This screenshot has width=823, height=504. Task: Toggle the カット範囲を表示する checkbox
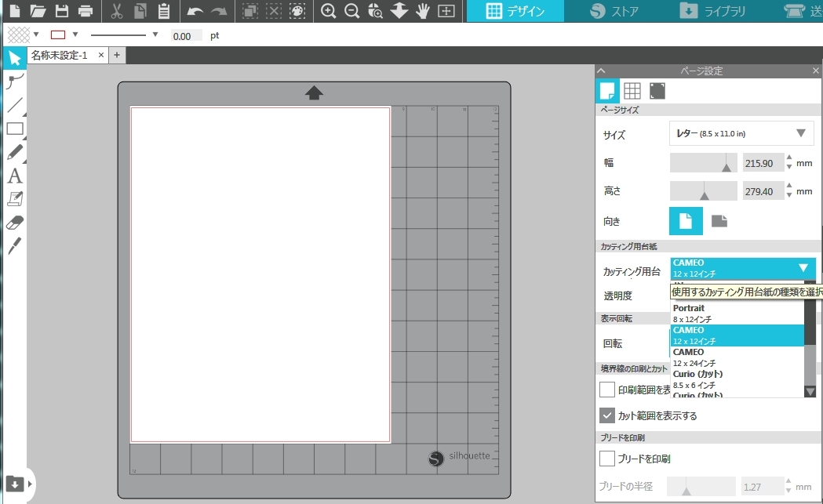tap(606, 415)
